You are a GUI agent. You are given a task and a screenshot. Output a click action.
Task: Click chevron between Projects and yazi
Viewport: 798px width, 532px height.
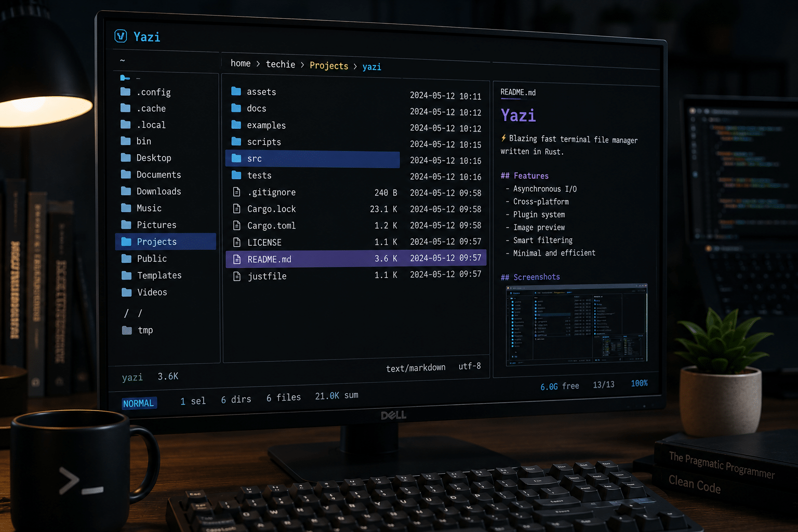tap(355, 66)
